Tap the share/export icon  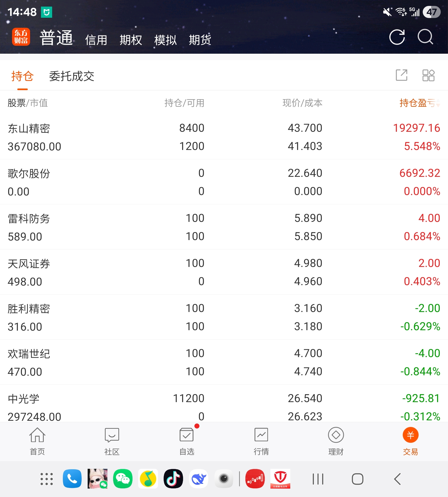click(402, 75)
